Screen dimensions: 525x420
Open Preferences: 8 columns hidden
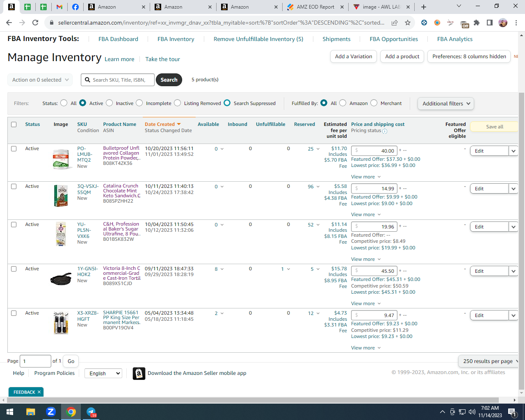point(469,57)
